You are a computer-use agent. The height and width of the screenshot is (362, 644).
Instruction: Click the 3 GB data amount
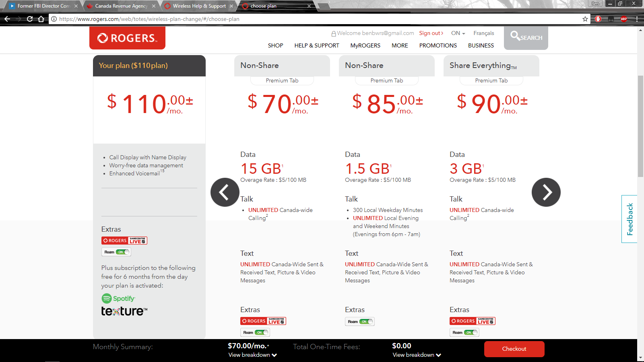pyautogui.click(x=466, y=169)
